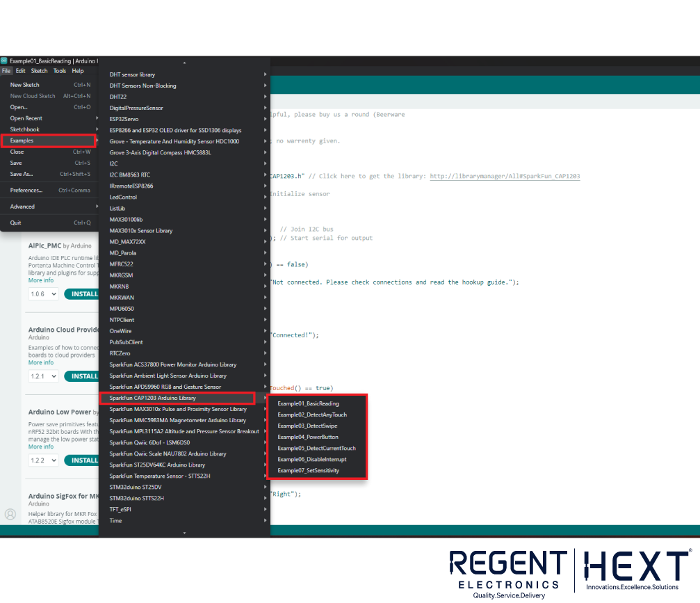Viewport: 700px width, 603px height.
Task: Expand DHT22 examples submenu
Action: pyautogui.click(x=184, y=97)
